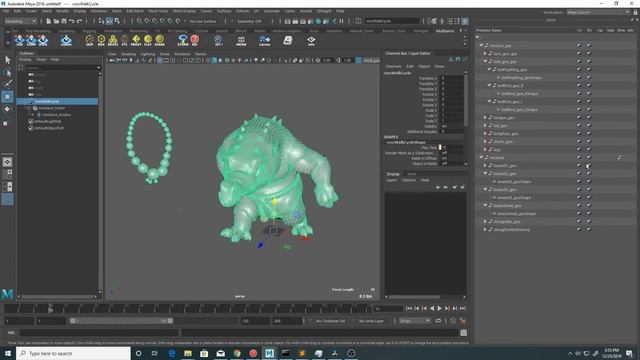Activate the Move tool in toolbox
This screenshot has width=640, height=360.
(7, 97)
